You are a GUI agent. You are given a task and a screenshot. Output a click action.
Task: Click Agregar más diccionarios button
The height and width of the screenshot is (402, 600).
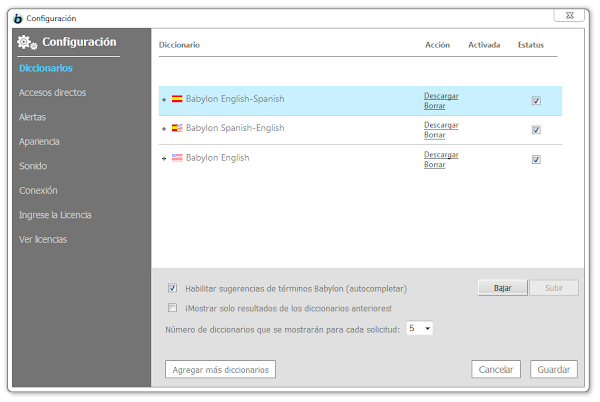[220, 369]
